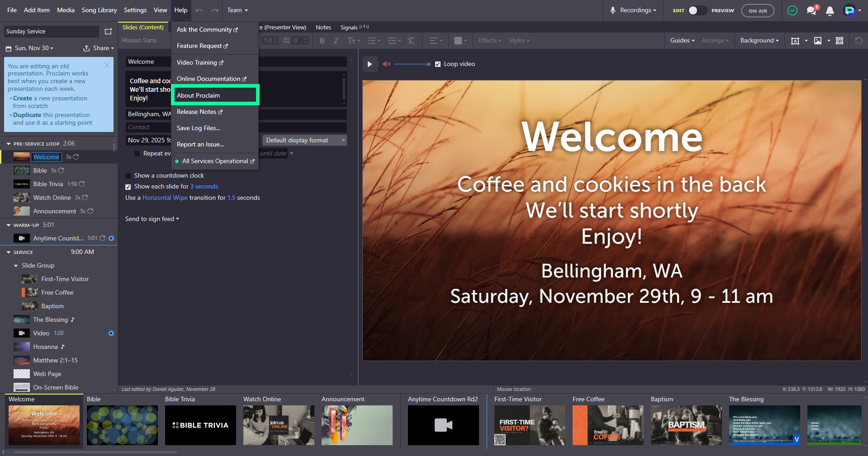The height and width of the screenshot is (456, 868).
Task: Dismiss the old presentation notice
Action: click(x=107, y=65)
